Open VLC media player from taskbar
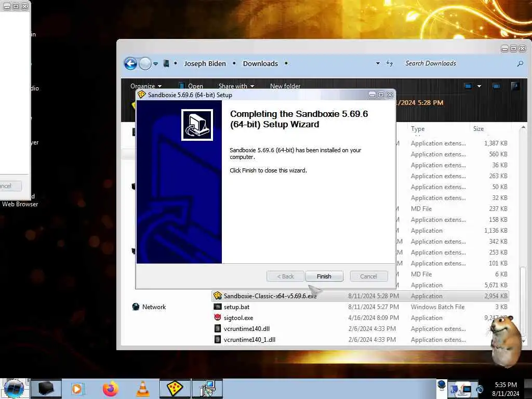This screenshot has width=532, height=399. pos(143,389)
